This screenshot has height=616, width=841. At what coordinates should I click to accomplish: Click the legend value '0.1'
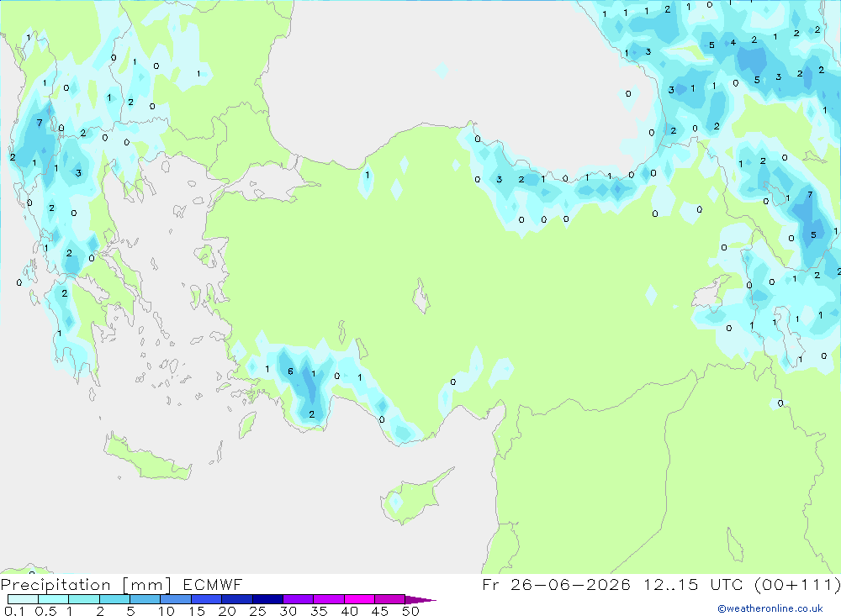coord(14,611)
